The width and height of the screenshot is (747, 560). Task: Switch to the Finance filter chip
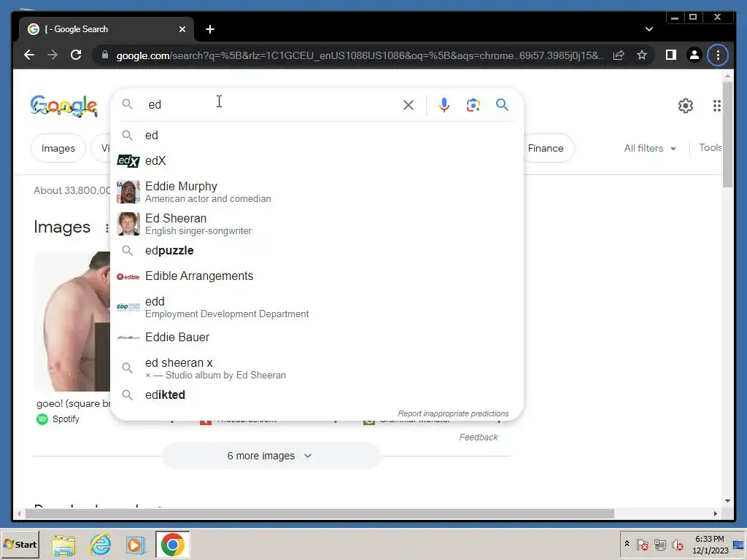point(546,148)
